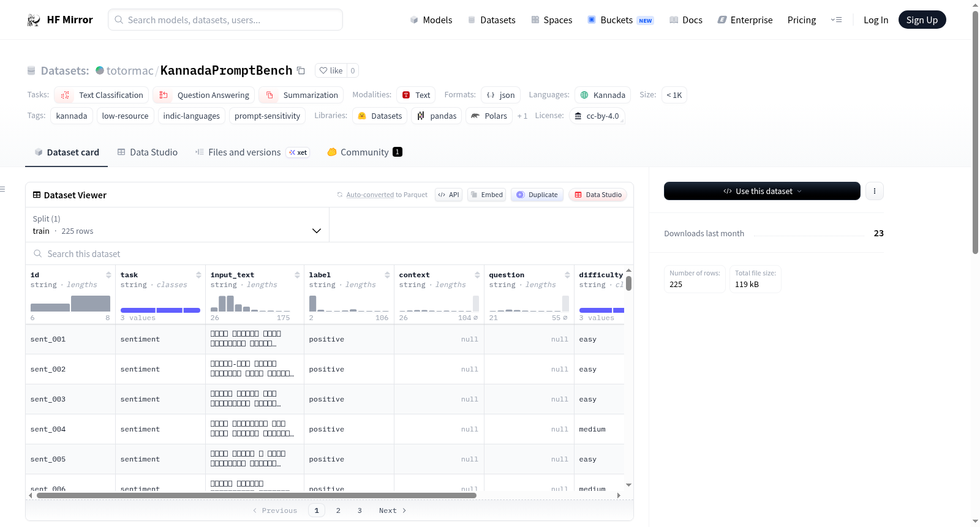Open the Datasets nav link
This screenshot has height=527, width=980.
tap(491, 20)
